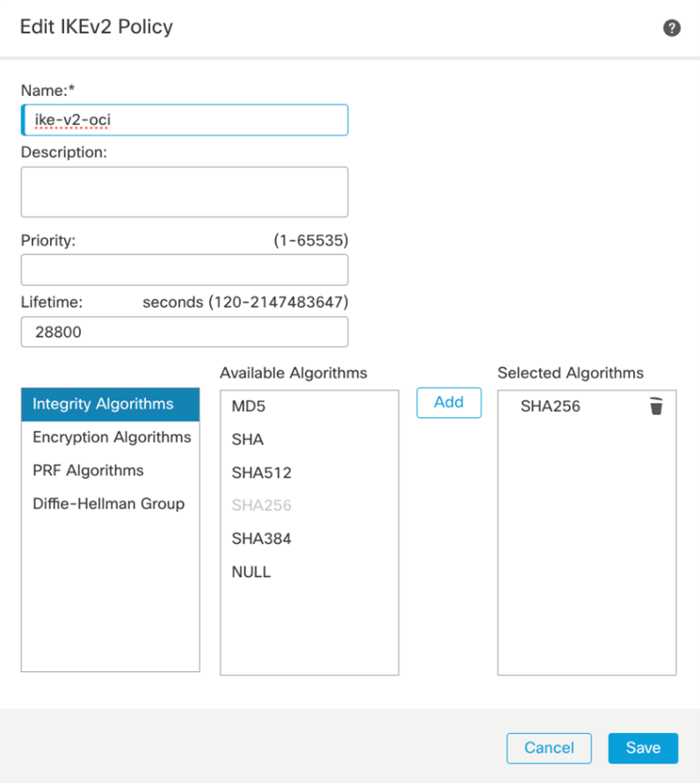The image size is (700, 783).
Task: Select SHA256 in Selected Algorithms list
Action: coord(551,406)
